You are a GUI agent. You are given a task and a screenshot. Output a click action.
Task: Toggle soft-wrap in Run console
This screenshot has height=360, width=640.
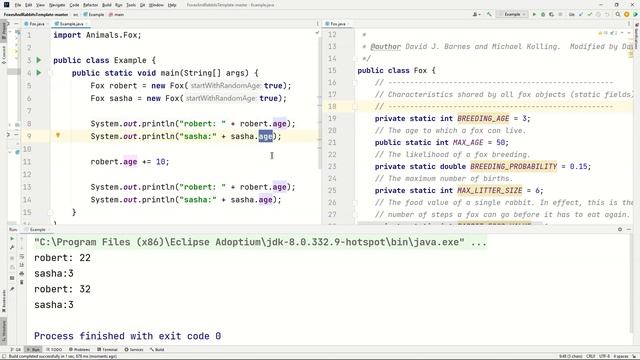22,256
